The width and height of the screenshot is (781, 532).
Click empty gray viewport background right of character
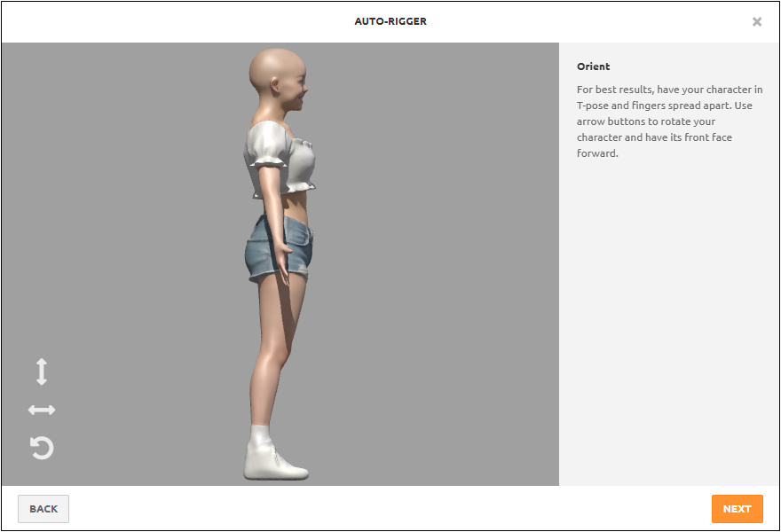(x=444, y=266)
